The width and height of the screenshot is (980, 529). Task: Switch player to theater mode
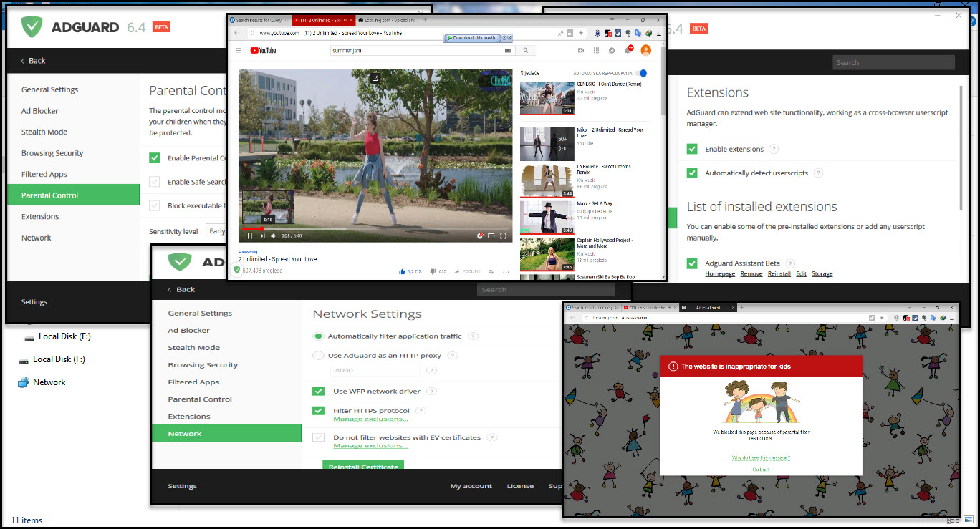[x=492, y=236]
